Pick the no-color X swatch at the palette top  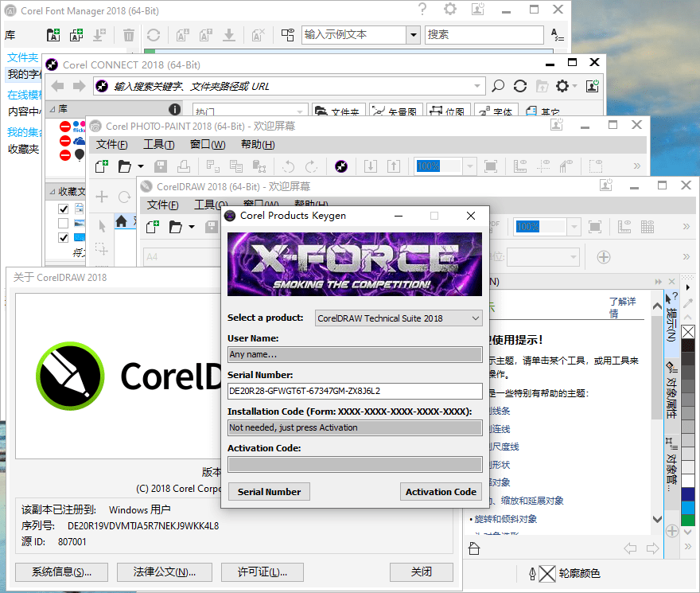(688, 332)
